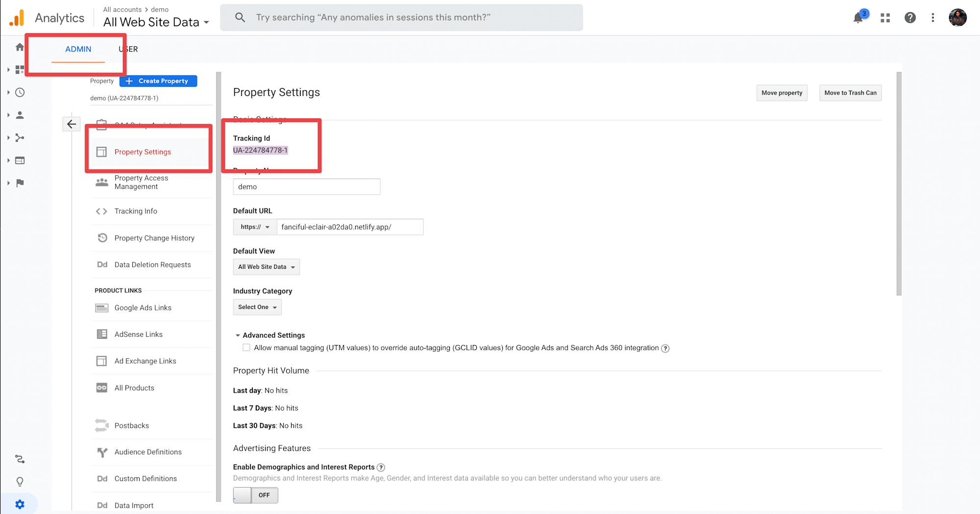Screen dimensions: 980x514
Task: Open the Discover lightbulb icon
Action: tap(20, 482)
